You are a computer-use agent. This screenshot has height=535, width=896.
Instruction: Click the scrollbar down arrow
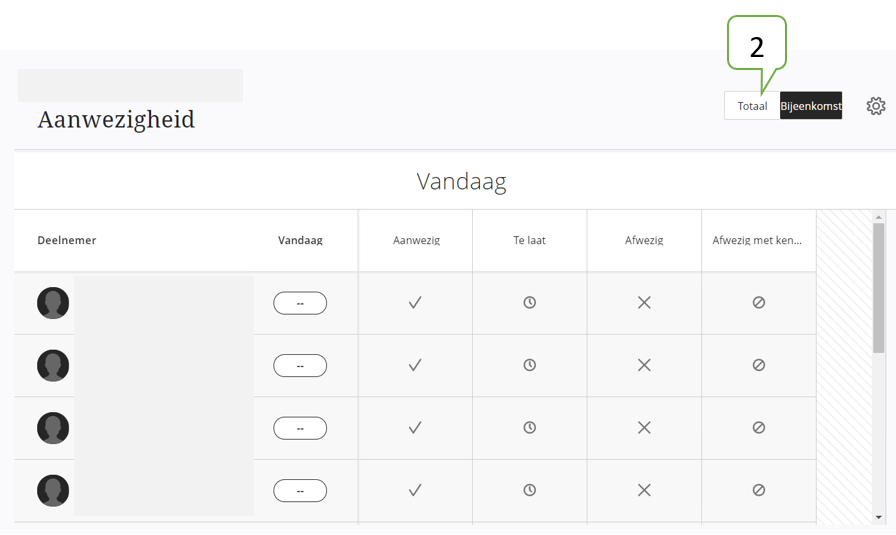(878, 517)
